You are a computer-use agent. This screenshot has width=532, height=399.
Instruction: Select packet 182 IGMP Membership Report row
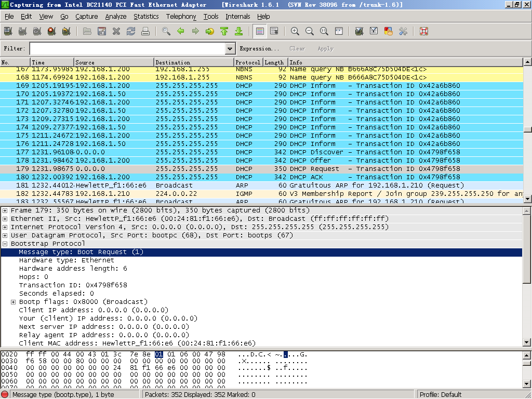tap(261, 194)
